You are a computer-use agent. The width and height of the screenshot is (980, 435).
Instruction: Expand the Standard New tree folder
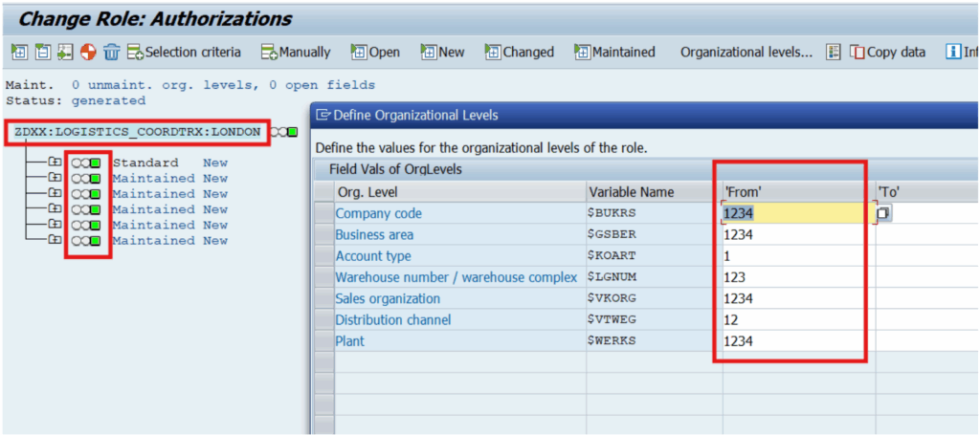coord(56,163)
